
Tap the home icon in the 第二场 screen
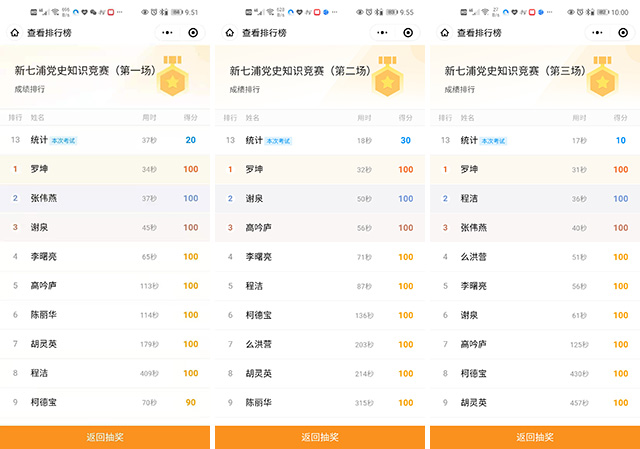[x=229, y=32]
